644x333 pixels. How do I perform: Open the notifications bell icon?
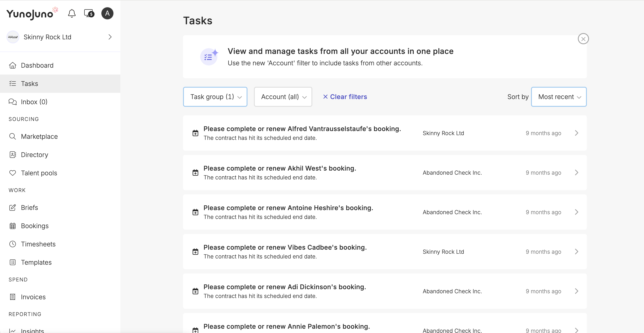pos(72,13)
